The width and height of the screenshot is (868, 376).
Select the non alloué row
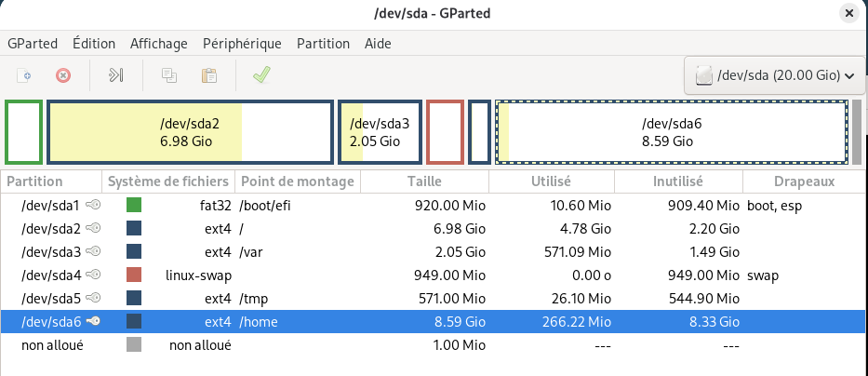tap(372, 344)
